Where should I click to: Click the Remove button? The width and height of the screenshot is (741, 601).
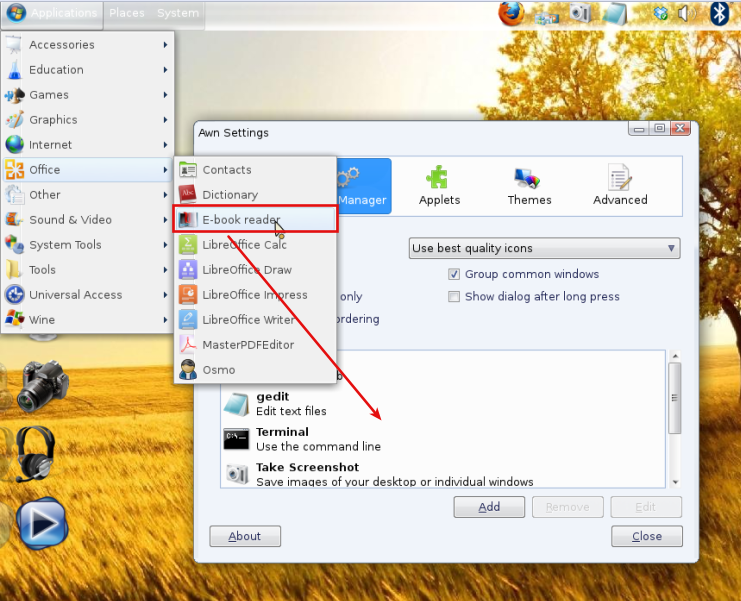[x=568, y=507]
